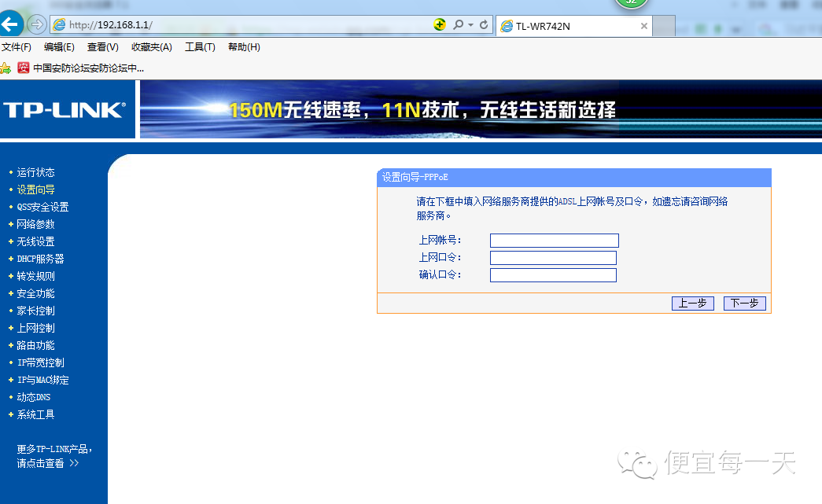Open IP带宽控制 in the sidebar

(40, 362)
